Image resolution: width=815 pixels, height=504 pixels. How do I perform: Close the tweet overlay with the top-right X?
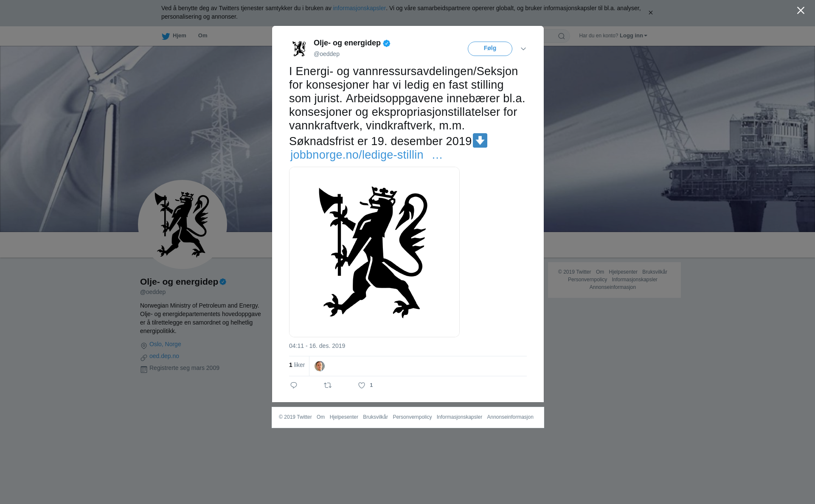click(801, 11)
